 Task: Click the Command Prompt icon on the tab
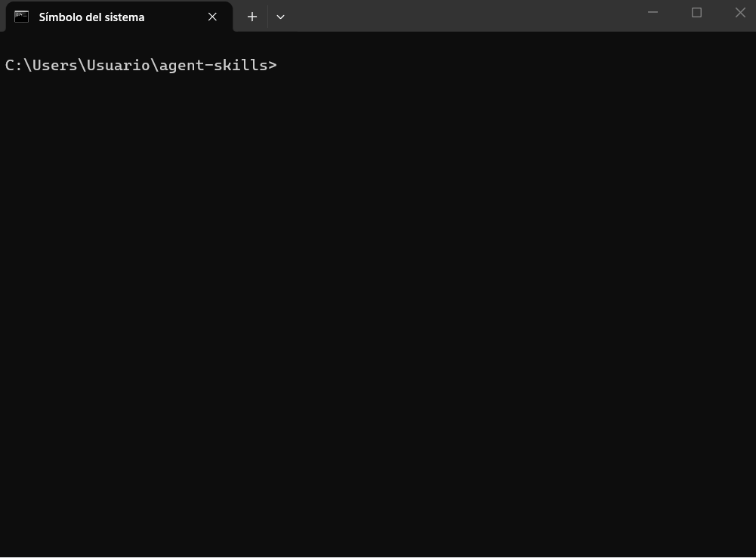point(20,17)
